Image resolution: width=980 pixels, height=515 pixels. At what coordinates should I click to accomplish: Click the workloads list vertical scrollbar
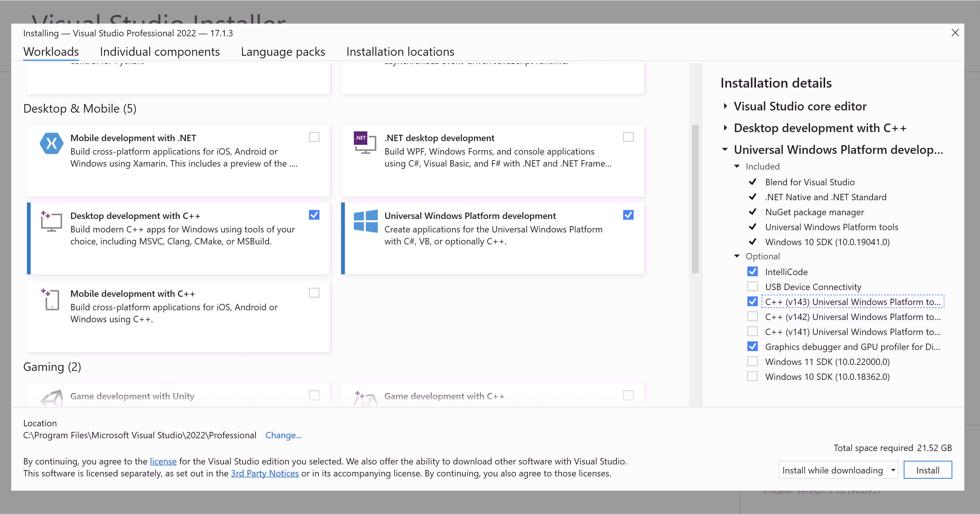695,199
